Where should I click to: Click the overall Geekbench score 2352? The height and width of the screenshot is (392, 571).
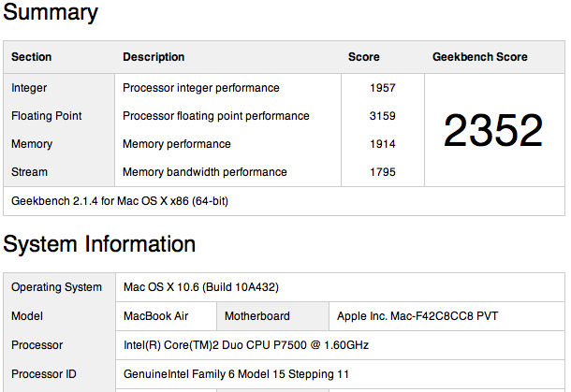click(492, 131)
